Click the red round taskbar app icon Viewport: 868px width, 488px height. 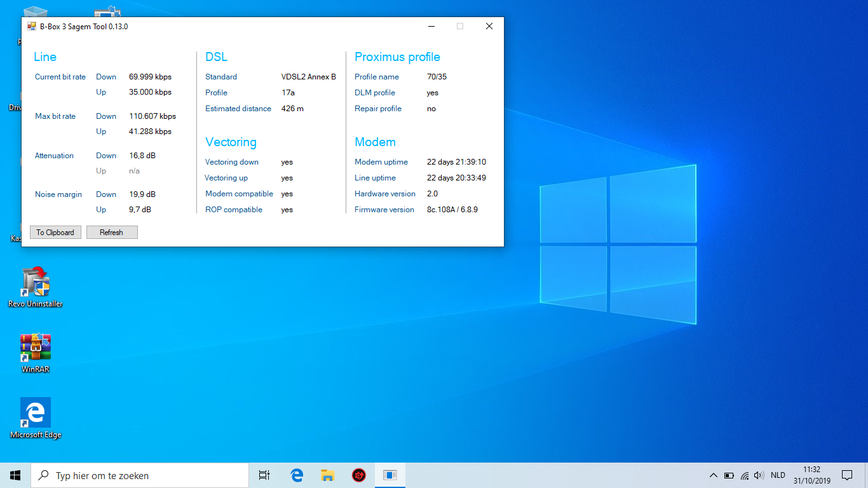coord(359,475)
